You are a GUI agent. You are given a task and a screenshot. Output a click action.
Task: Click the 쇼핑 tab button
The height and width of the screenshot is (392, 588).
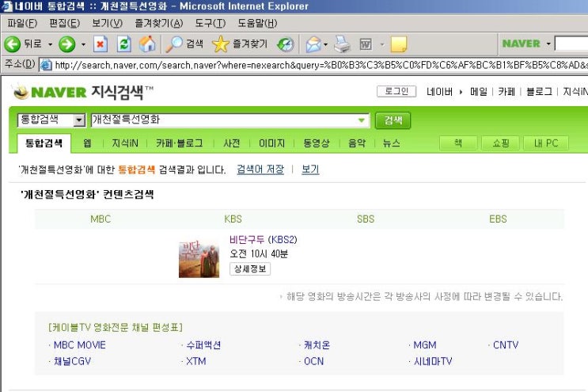pyautogui.click(x=501, y=143)
